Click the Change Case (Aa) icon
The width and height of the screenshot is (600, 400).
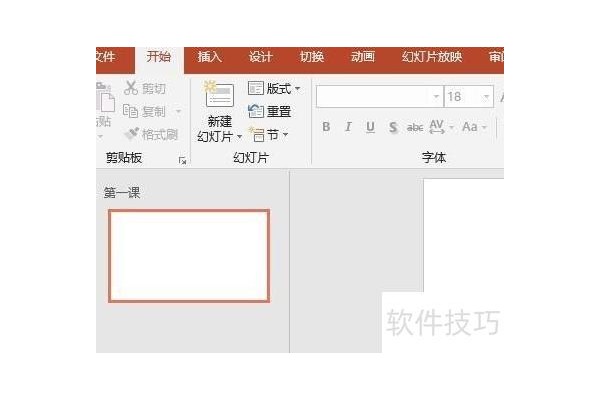tap(470, 127)
